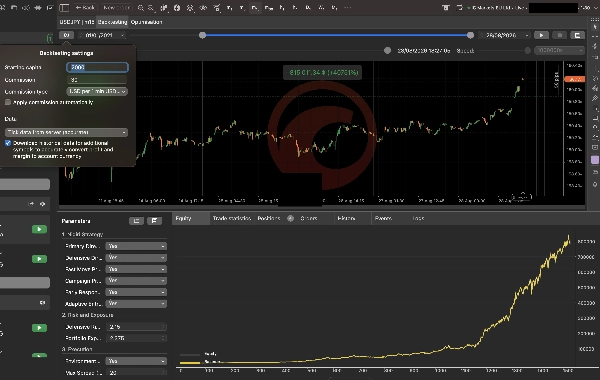Expand the account dropdown chevron at top right
The image size is (600, 380).
595,8
